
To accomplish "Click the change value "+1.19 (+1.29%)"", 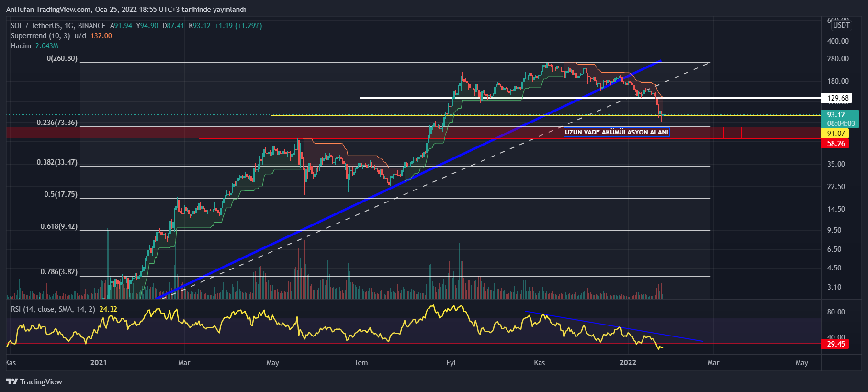I will (238, 26).
